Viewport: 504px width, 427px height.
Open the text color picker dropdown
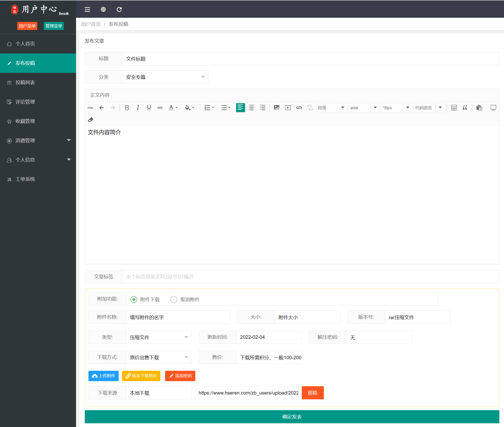[177, 108]
